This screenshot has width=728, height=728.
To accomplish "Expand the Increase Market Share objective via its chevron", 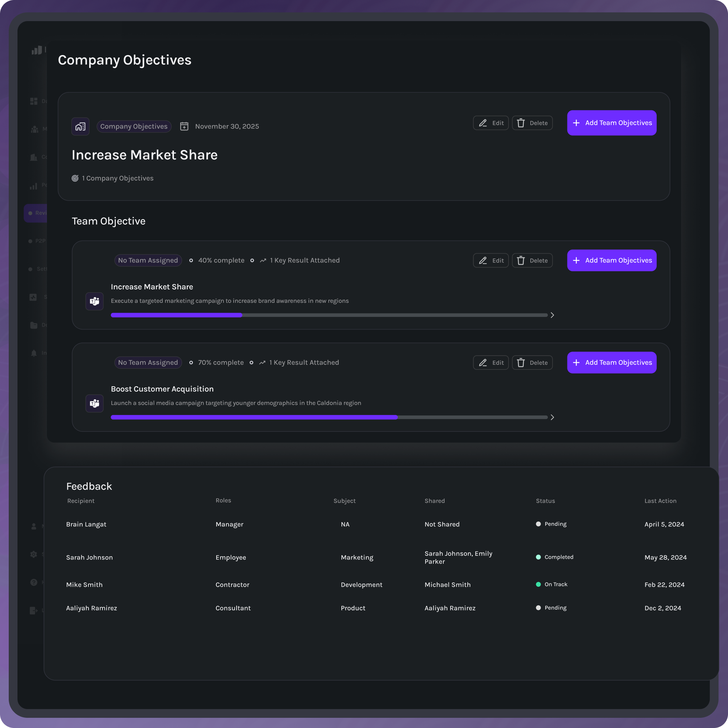I will pyautogui.click(x=552, y=314).
